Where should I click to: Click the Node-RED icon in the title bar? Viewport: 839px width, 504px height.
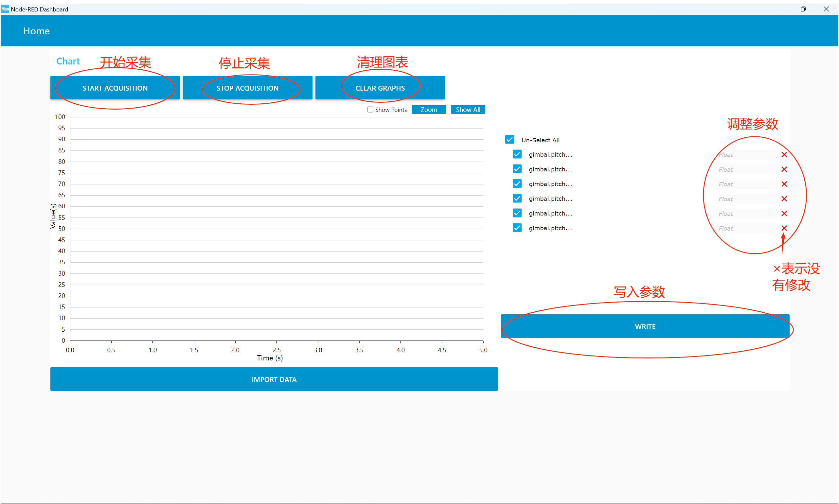tap(5, 9)
